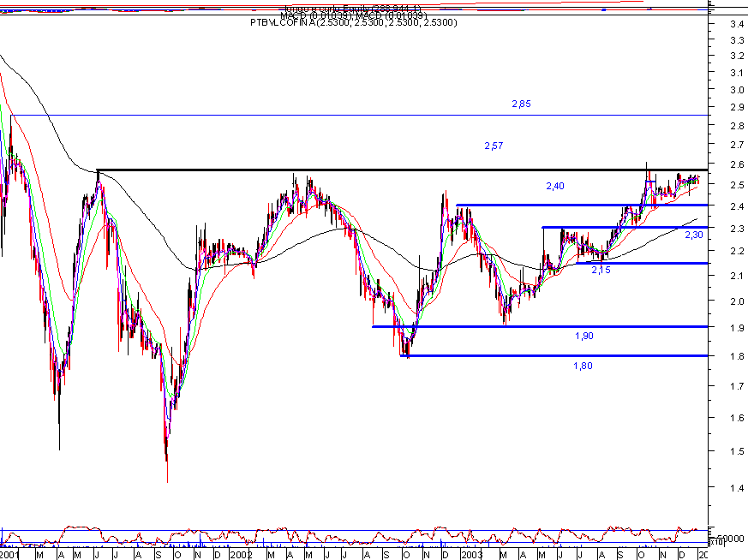Screen dimensions: 748x560
Task: Click the 1.4 value on price axis
Action: pyautogui.click(x=737, y=488)
